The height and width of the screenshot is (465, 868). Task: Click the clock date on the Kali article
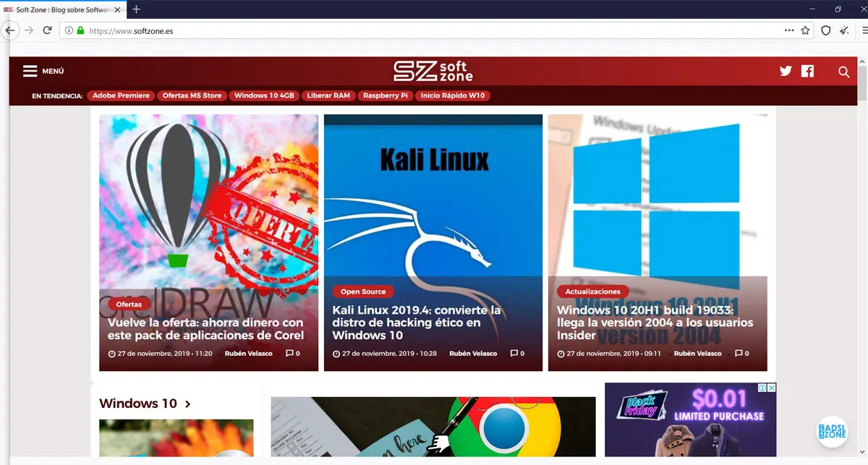pyautogui.click(x=384, y=354)
